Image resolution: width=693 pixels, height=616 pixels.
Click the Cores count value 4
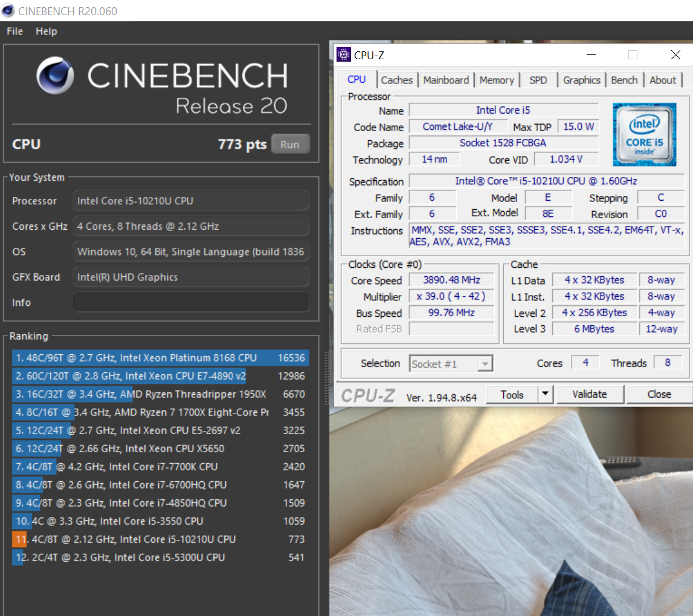pos(585,363)
